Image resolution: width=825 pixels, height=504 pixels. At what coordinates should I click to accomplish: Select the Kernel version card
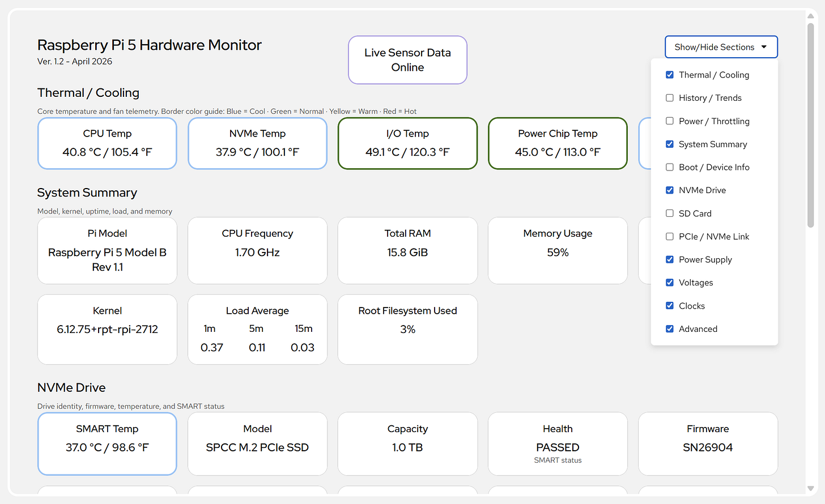click(x=107, y=330)
